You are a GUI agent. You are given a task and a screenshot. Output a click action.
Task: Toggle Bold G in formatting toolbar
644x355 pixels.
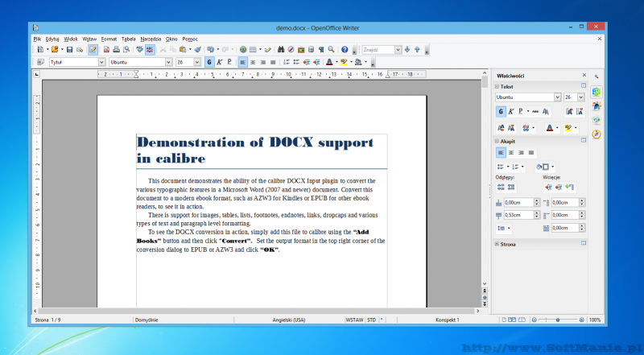click(209, 62)
